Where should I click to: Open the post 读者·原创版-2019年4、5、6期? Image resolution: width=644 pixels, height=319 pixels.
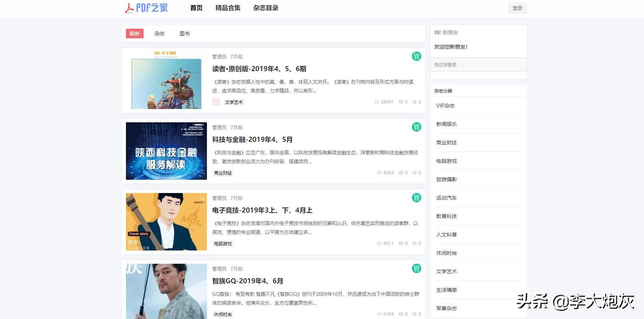point(259,69)
